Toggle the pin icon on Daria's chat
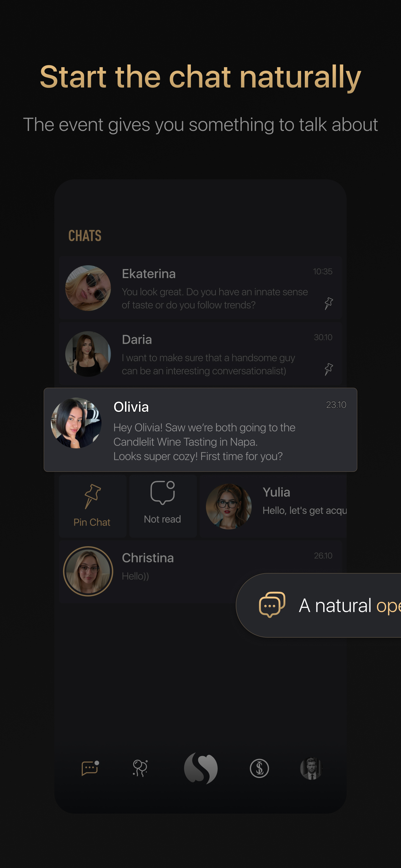Image resolution: width=401 pixels, height=868 pixels. (x=329, y=369)
